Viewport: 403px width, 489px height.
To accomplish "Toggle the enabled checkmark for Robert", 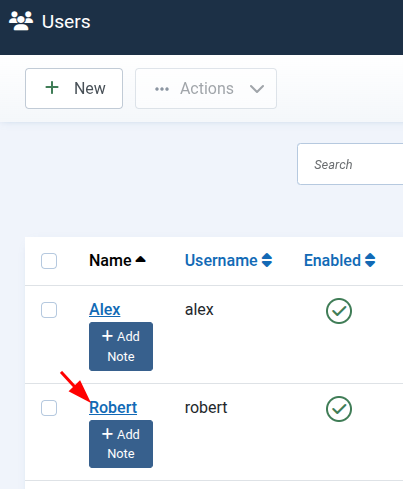I will click(x=339, y=409).
